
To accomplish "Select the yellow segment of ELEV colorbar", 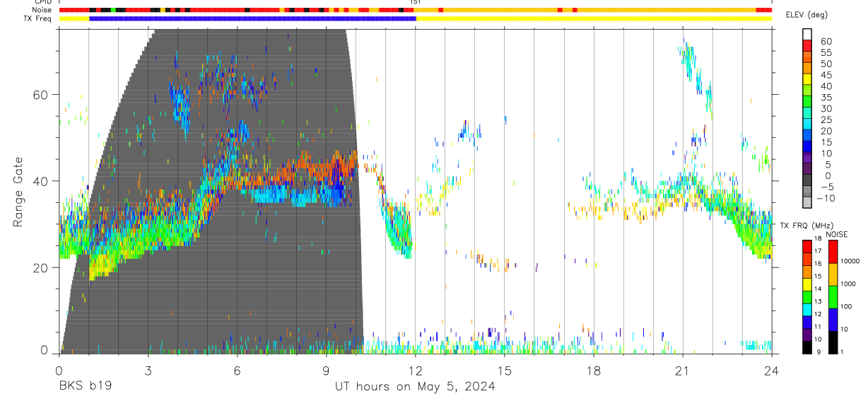I will (x=807, y=79).
